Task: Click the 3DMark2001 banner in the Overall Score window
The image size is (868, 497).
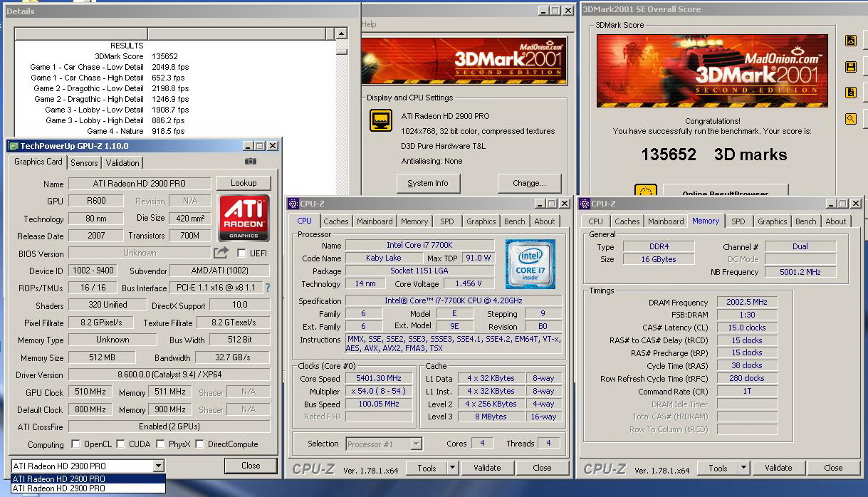Action: [712, 71]
